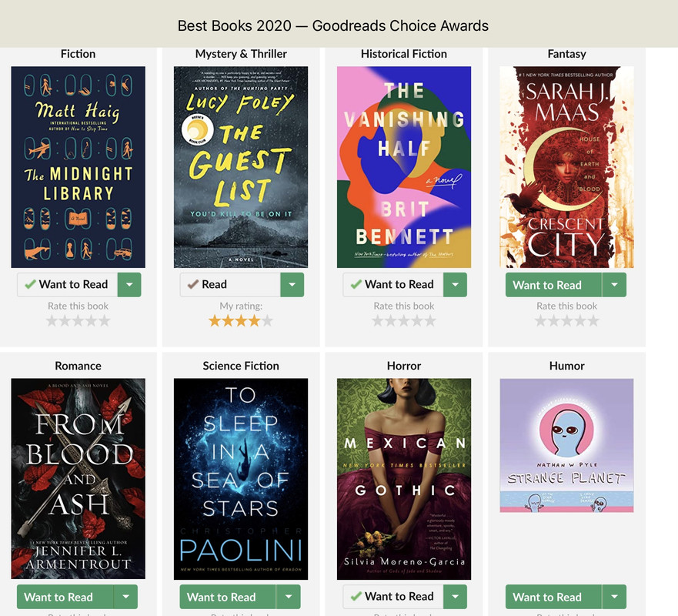The image size is (678, 616).
Task: Open the Mexican Gothic book cover
Action: [x=404, y=479]
